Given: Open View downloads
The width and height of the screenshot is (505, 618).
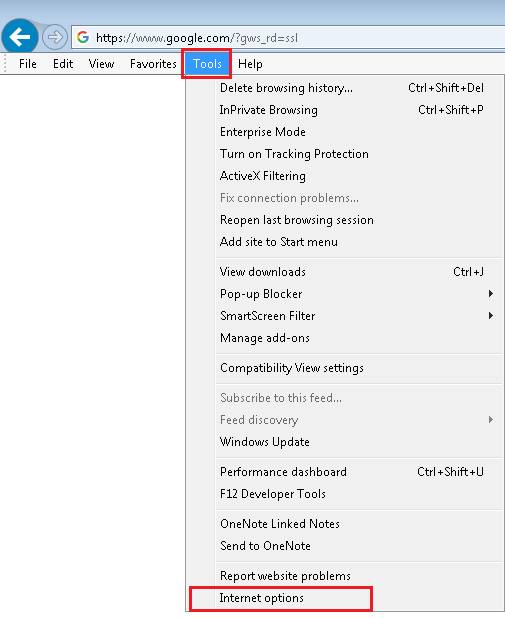Looking at the screenshot, I should [345, 272].
